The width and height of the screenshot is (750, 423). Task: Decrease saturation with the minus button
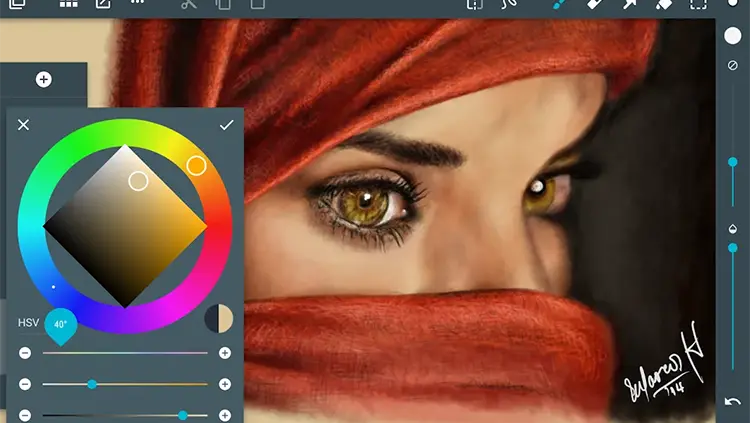tap(25, 384)
